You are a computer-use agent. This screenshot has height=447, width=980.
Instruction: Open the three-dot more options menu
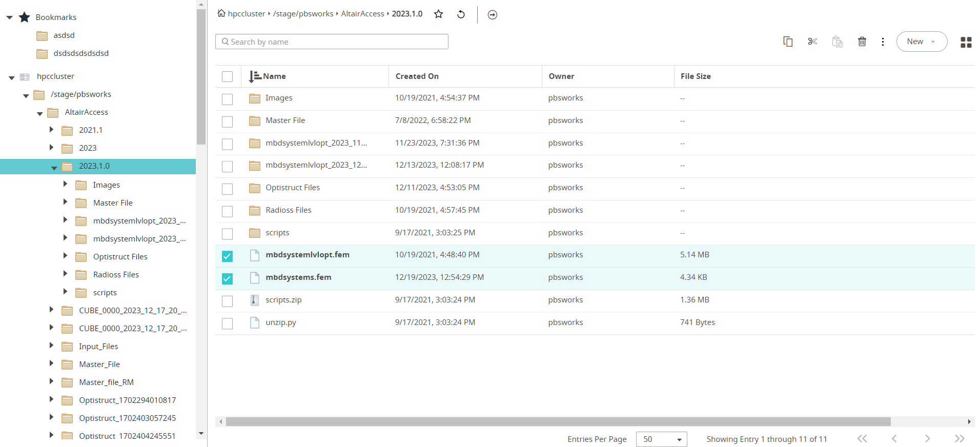[883, 42]
